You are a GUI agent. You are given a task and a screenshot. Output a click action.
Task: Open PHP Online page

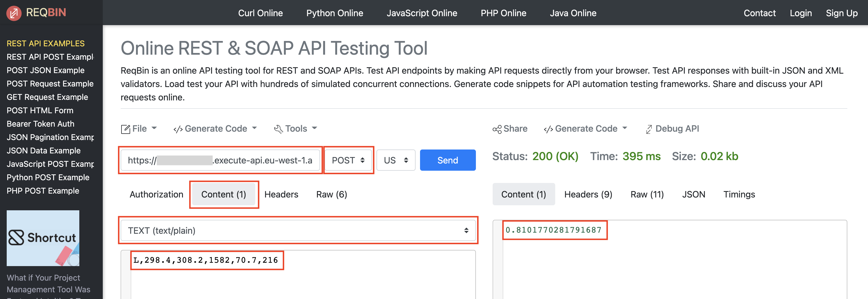[504, 13]
